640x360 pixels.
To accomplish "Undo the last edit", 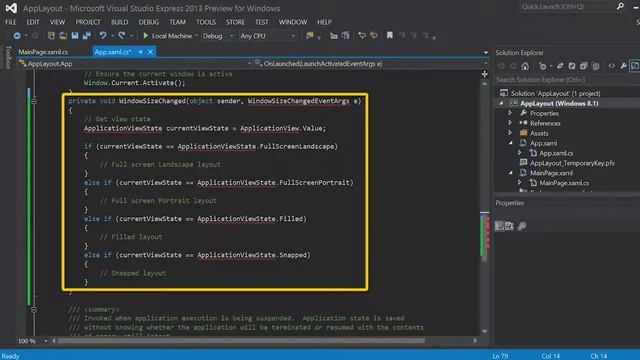I will point(103,36).
